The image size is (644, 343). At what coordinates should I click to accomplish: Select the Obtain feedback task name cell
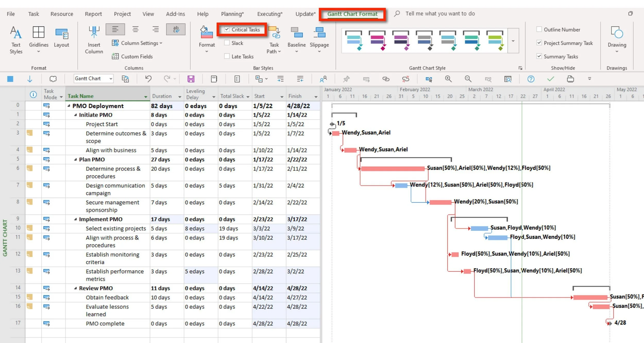(x=107, y=297)
